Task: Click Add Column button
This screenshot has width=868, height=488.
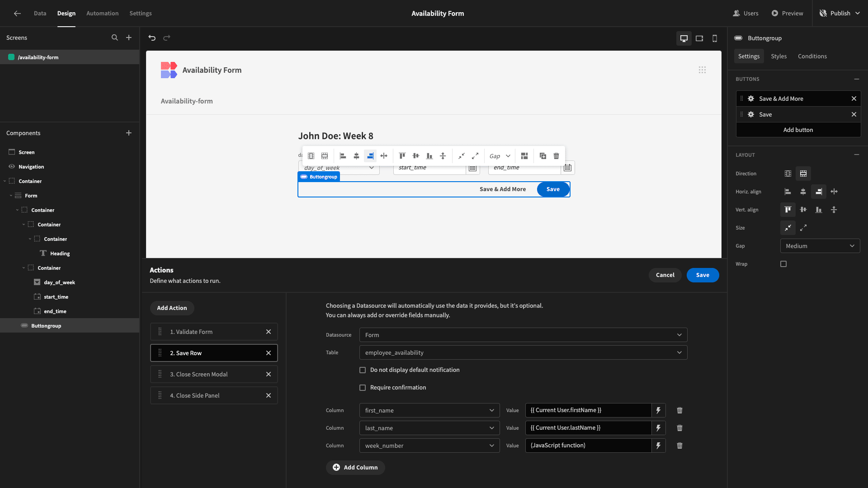Action: click(x=355, y=468)
